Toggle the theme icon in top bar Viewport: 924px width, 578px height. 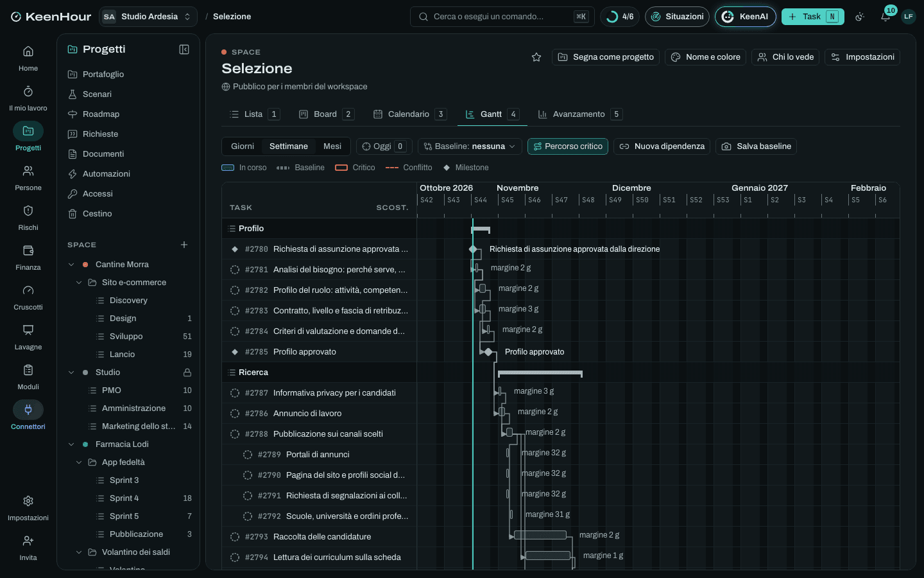coord(860,17)
